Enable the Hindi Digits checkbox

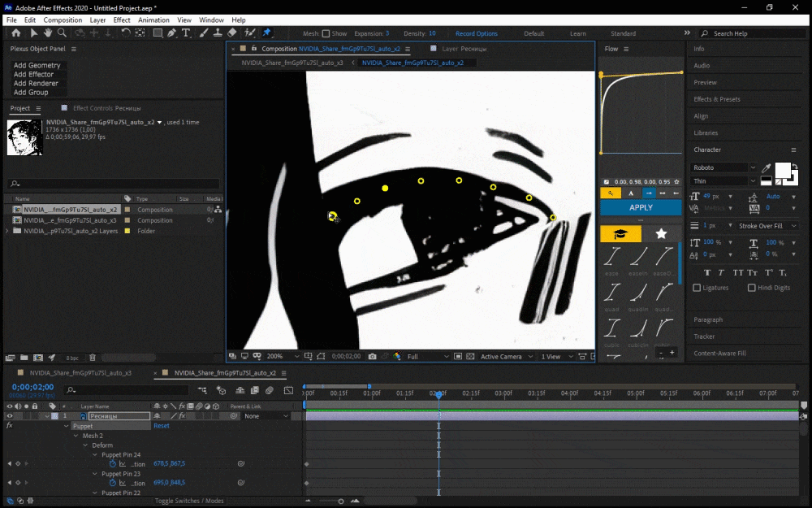coord(751,288)
